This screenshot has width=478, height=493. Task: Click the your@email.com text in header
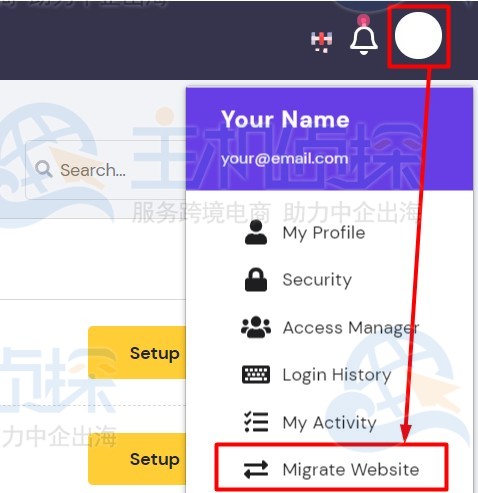point(285,159)
